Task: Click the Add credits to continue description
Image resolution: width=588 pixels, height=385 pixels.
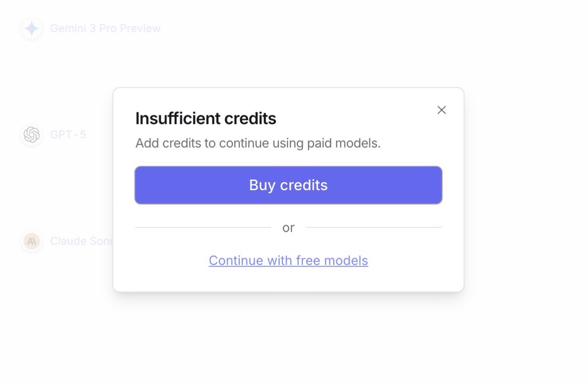Action: click(258, 143)
